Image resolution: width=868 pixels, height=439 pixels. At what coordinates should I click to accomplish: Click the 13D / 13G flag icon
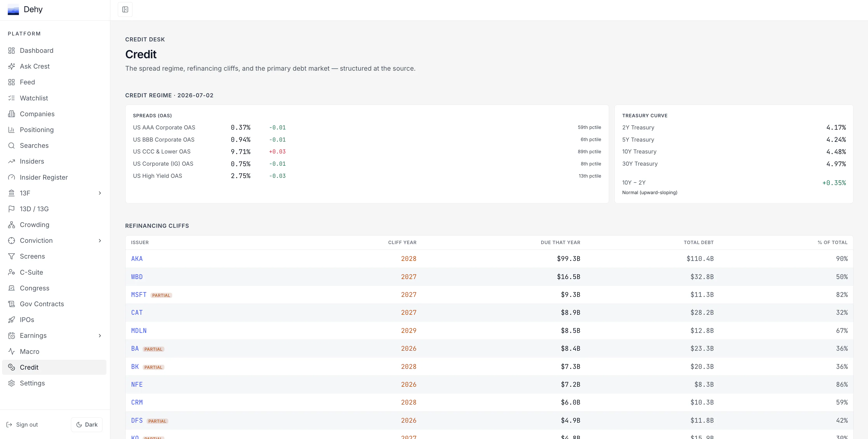[11, 209]
